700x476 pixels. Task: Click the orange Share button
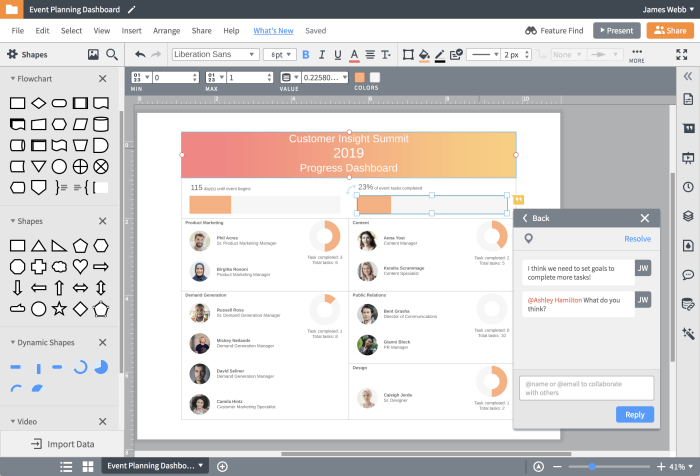pos(670,30)
